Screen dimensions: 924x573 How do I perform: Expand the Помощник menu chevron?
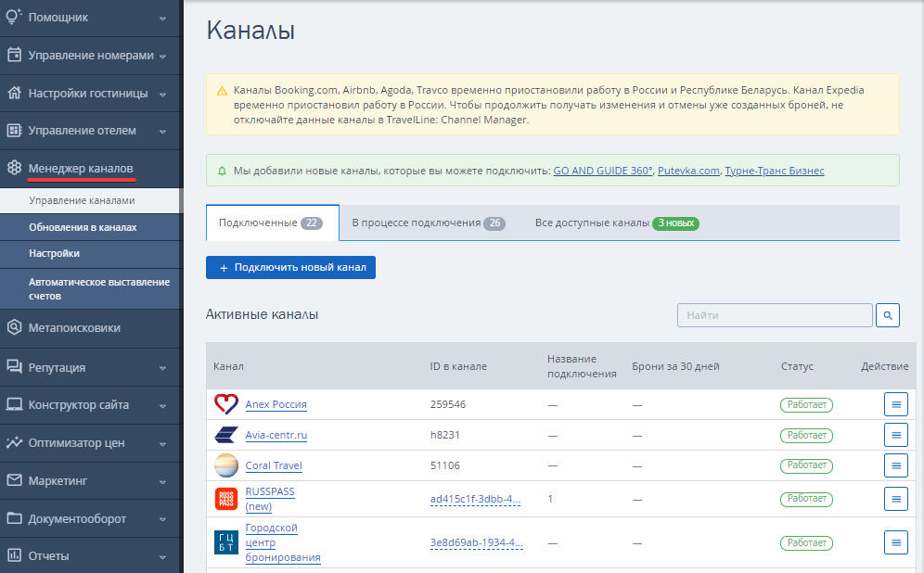162,19
